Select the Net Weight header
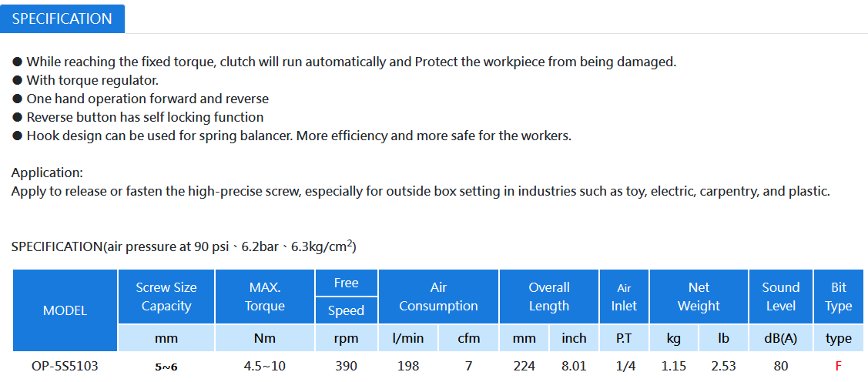Screen dimensions: 868x382 [x=699, y=297]
